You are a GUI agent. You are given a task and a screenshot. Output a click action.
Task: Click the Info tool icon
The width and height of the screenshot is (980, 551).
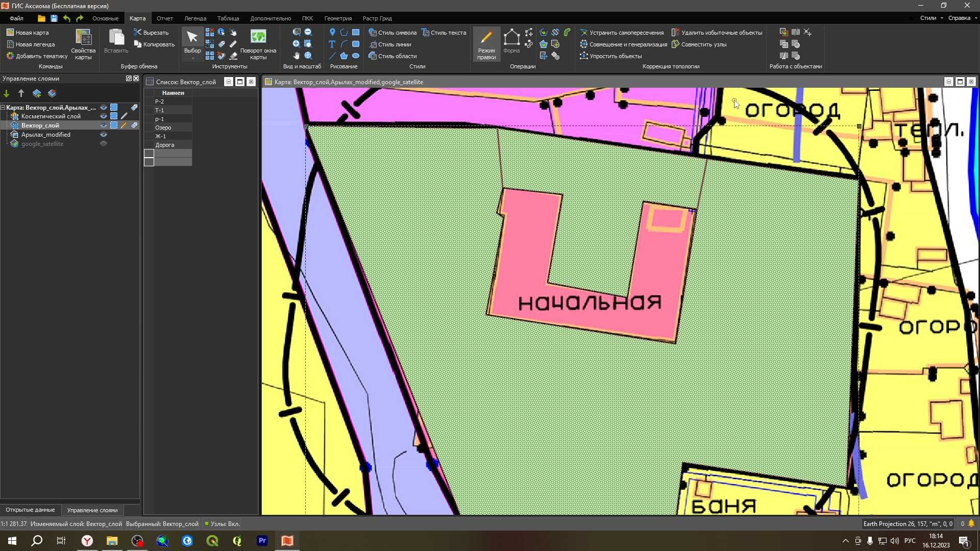point(221,32)
